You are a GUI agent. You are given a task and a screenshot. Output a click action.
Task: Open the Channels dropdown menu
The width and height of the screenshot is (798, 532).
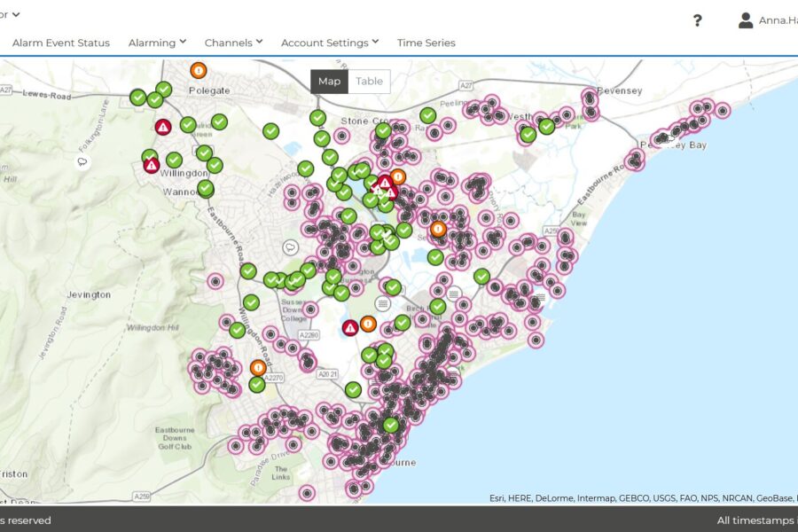tap(233, 43)
